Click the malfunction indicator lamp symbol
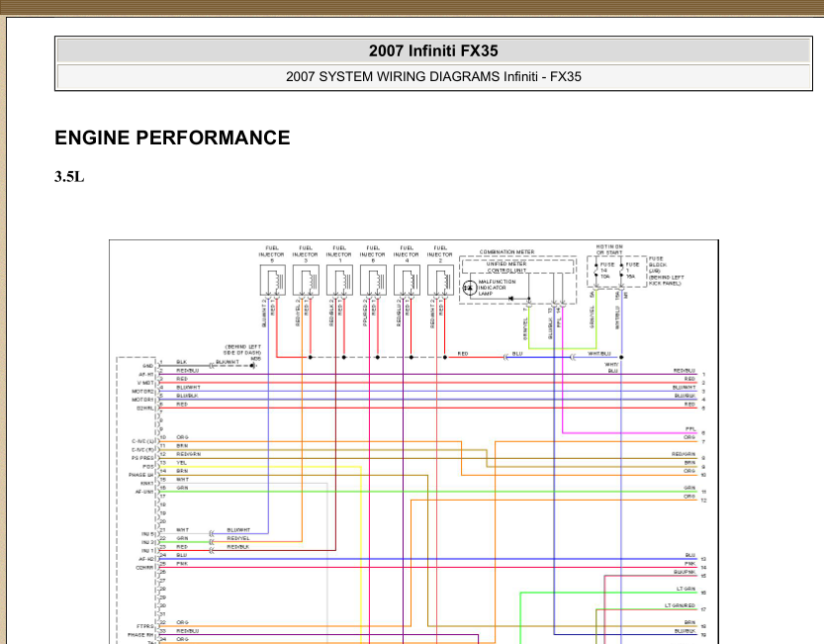The height and width of the screenshot is (644, 824). [469, 288]
